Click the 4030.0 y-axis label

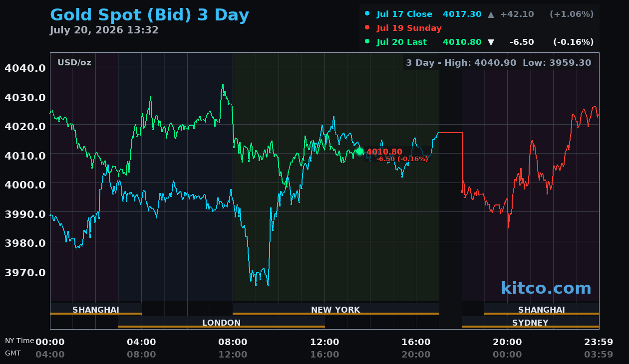tap(25, 97)
